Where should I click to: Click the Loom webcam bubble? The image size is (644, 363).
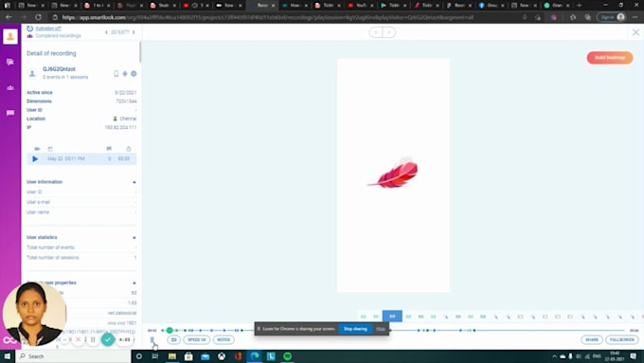(34, 314)
